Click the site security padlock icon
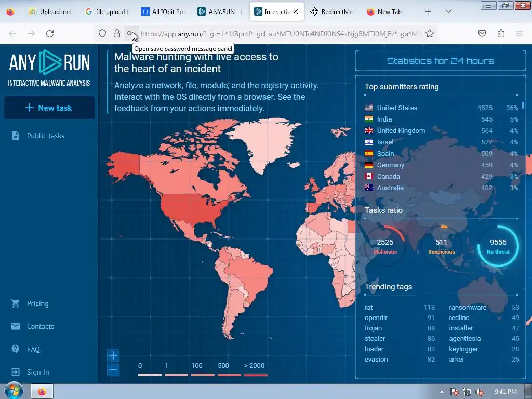The image size is (532, 399). coord(117,33)
